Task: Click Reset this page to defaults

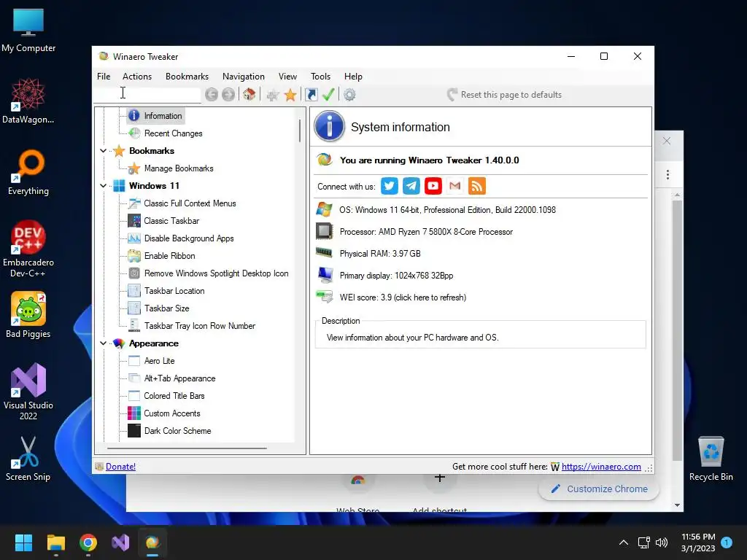Action: [x=505, y=95]
